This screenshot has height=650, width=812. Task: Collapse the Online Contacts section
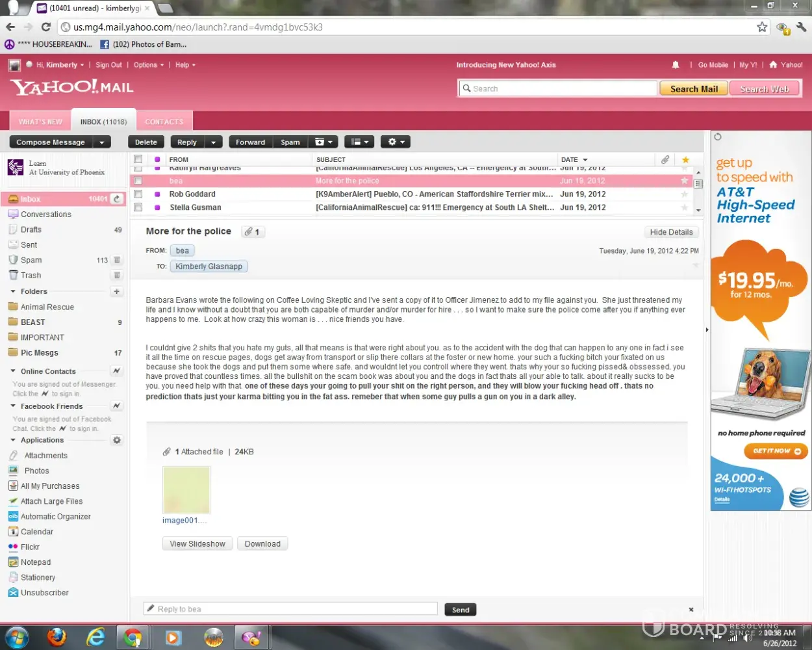(x=13, y=371)
